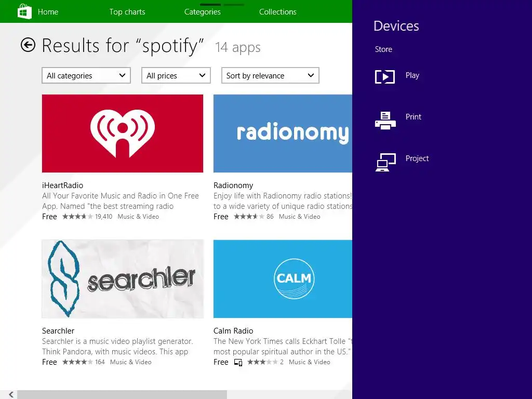The height and width of the screenshot is (399, 532).
Task: Click the Calm Radio star rating
Action: (x=262, y=362)
